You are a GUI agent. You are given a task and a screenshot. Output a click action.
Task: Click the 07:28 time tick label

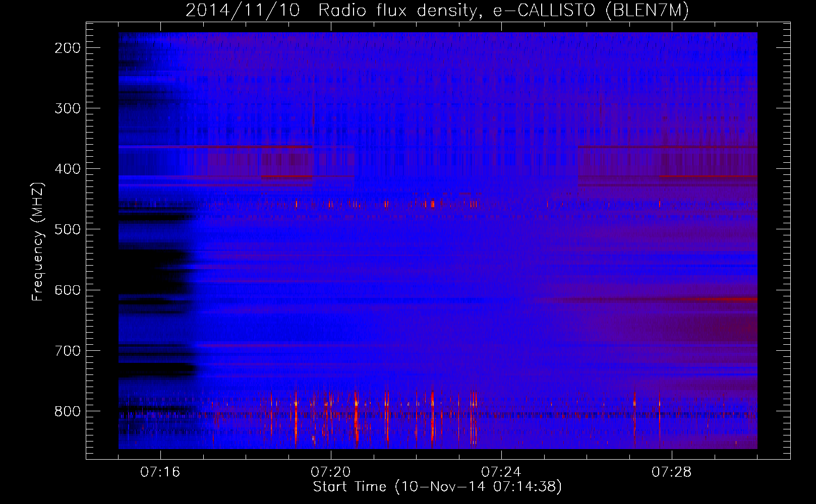pyautogui.click(x=672, y=472)
